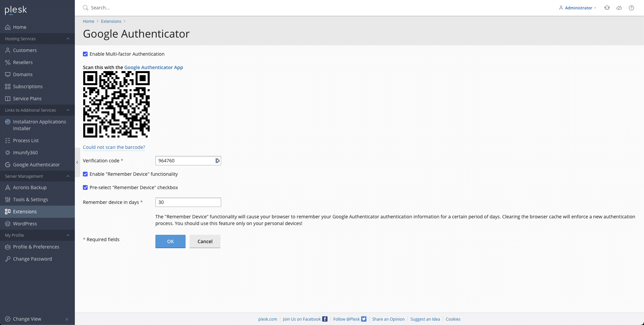Collapse Links to Additional Services section
Screen dimensions: 644x325
68,110
